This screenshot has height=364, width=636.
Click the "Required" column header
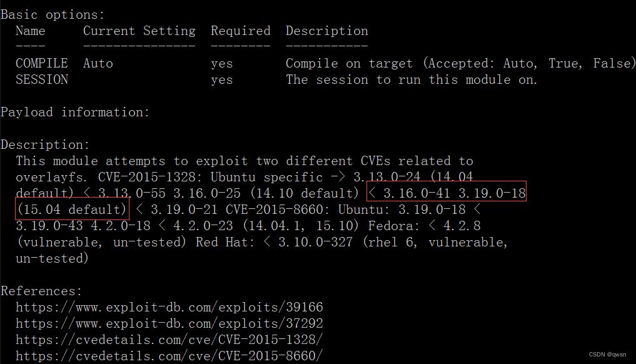tap(240, 31)
